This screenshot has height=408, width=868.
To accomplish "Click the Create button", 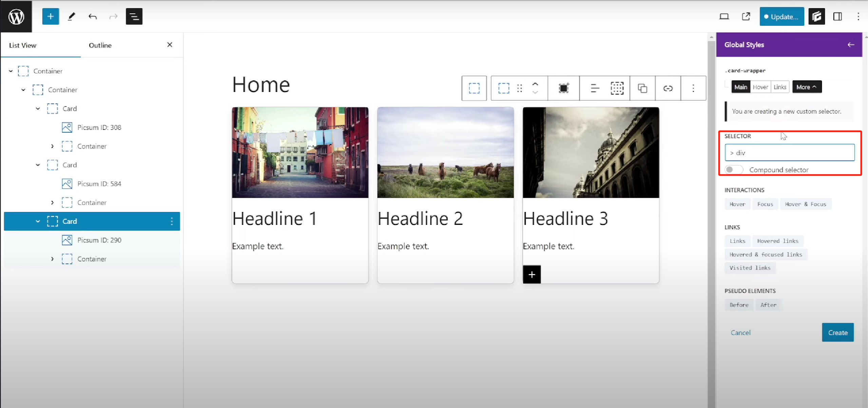I will [x=837, y=332].
